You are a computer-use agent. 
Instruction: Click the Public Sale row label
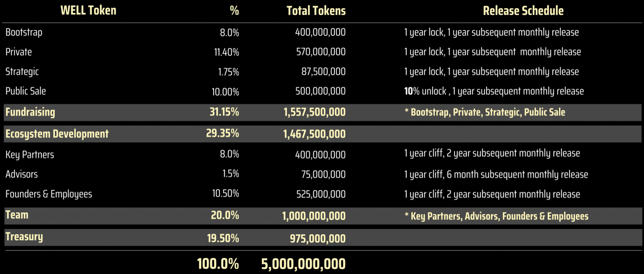click(26, 91)
